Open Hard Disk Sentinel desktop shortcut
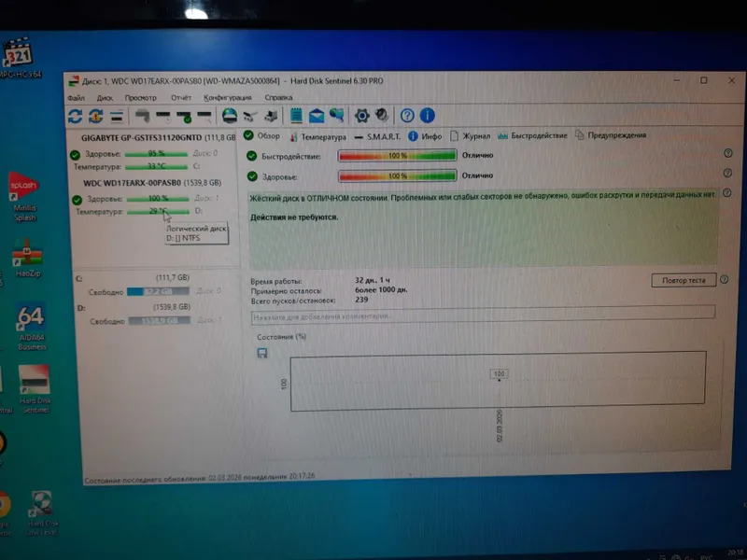Viewport: 747px width, 560px height. [35, 389]
